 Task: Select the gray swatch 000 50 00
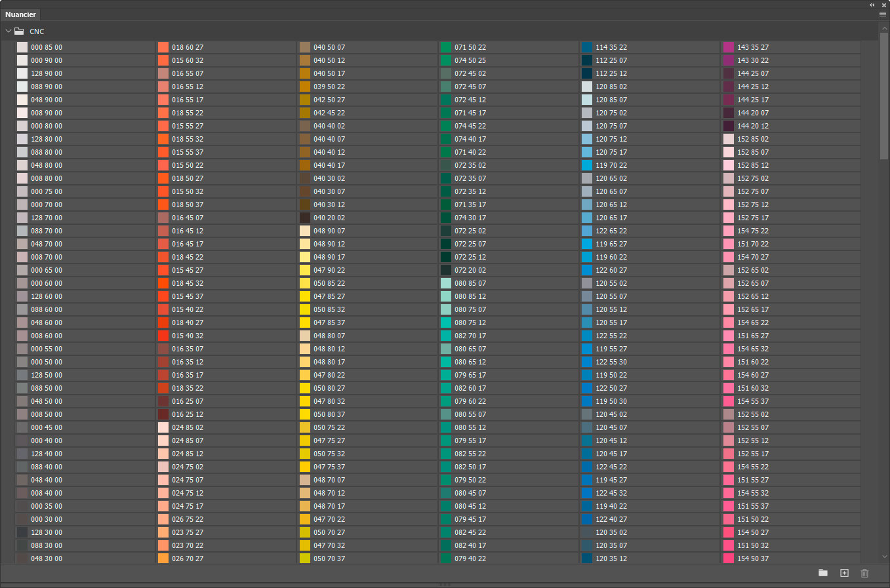22,362
